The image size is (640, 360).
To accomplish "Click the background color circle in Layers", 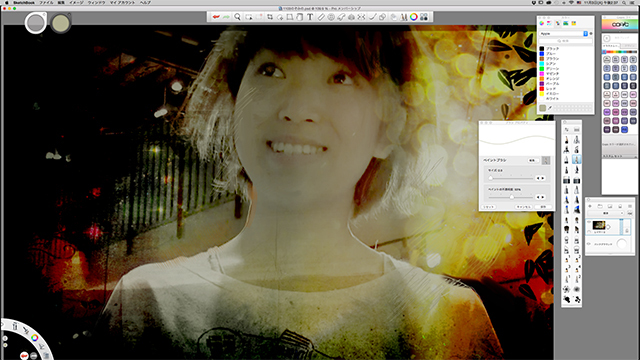I will point(622,244).
